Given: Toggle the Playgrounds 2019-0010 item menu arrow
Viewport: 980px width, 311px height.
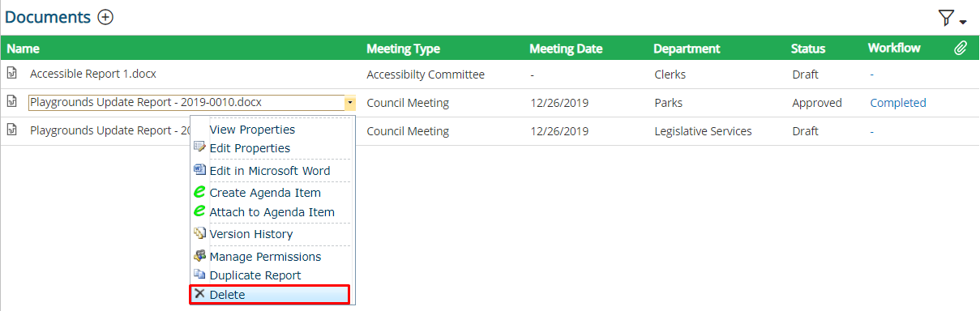Looking at the screenshot, I should point(349,103).
